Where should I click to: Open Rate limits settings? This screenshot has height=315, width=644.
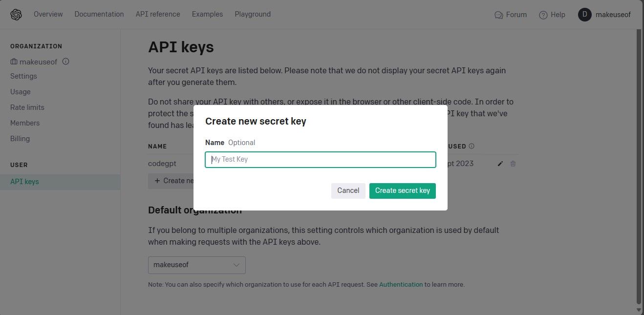pos(27,107)
